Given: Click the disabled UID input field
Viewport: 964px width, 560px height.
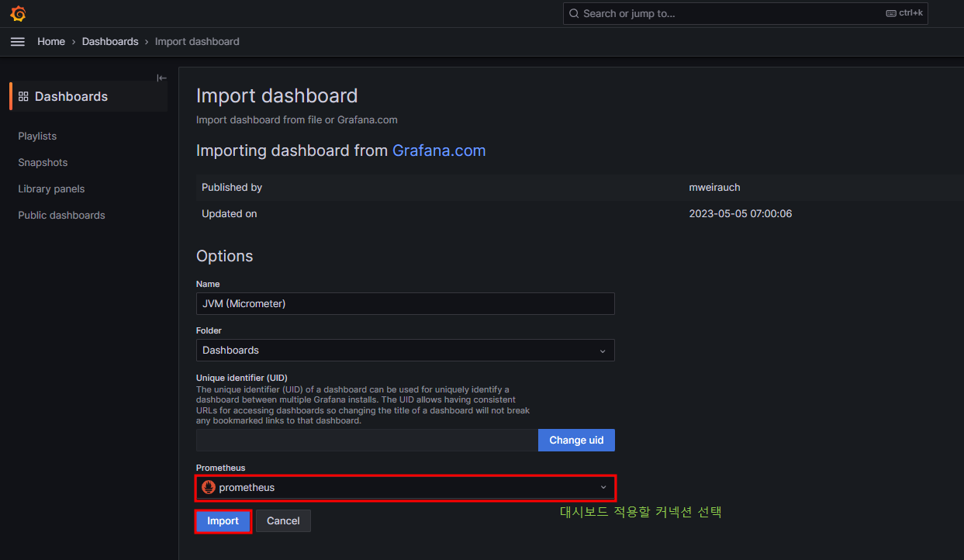Looking at the screenshot, I should pyautogui.click(x=367, y=440).
